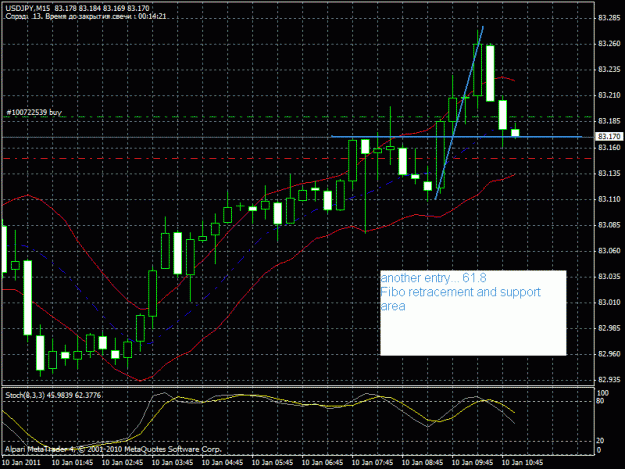Click price axis value 83.085
This screenshot has height=469, width=625.
point(609,225)
